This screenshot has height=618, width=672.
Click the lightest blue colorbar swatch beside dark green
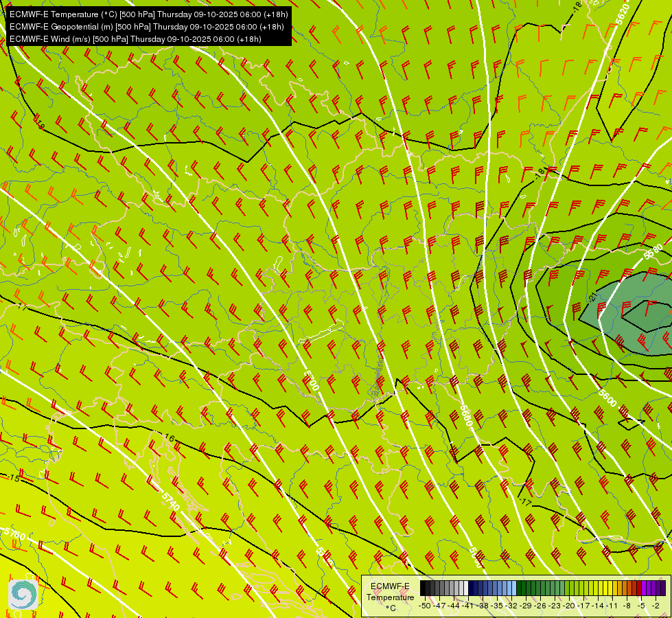pyautogui.click(x=514, y=588)
